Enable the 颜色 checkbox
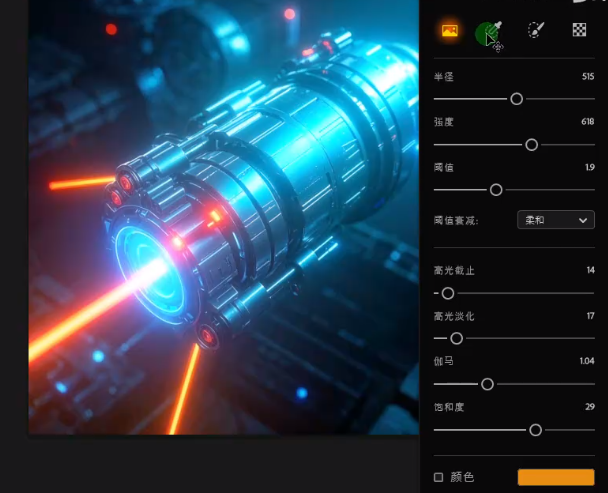This screenshot has height=493, width=608. [x=439, y=477]
